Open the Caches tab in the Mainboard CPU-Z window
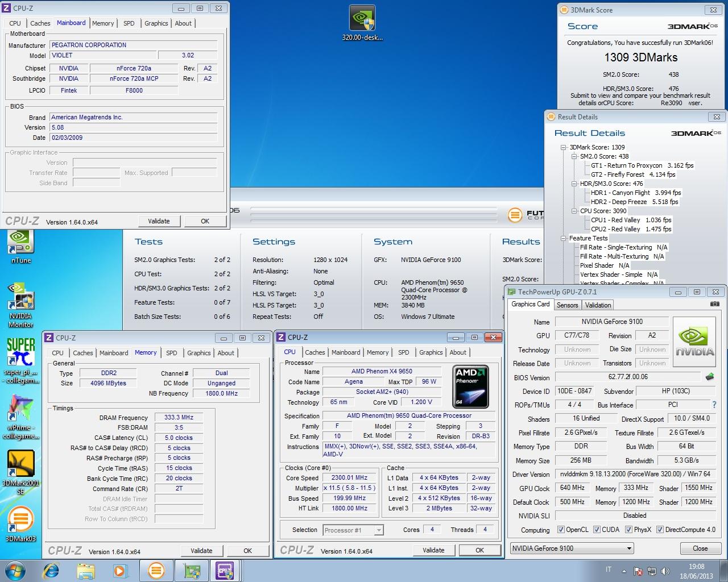This screenshot has width=728, height=582. pyautogui.click(x=40, y=23)
